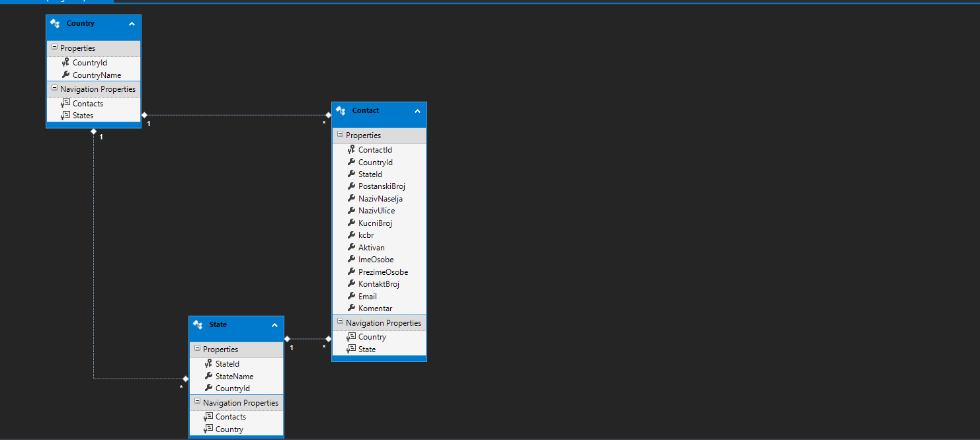Click wrench icon beside KucniBroj
This screenshot has width=980, height=440.
point(351,223)
